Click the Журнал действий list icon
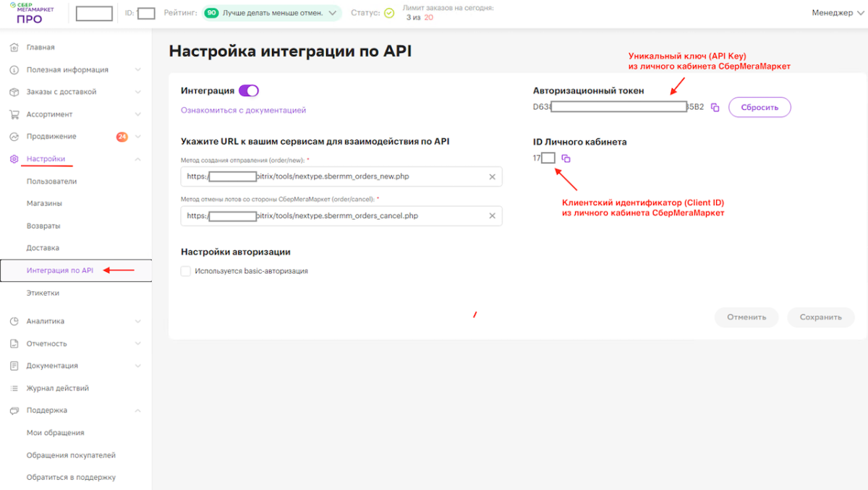The width and height of the screenshot is (868, 490). [13, 388]
